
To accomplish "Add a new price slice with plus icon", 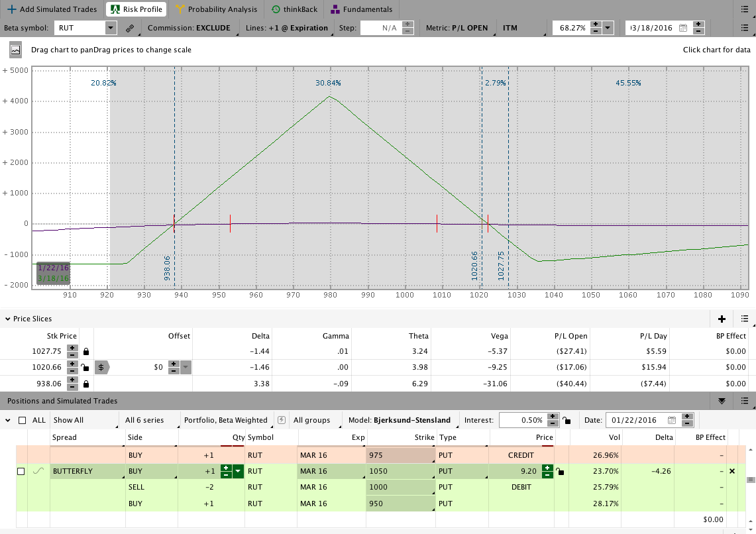I will (x=722, y=319).
